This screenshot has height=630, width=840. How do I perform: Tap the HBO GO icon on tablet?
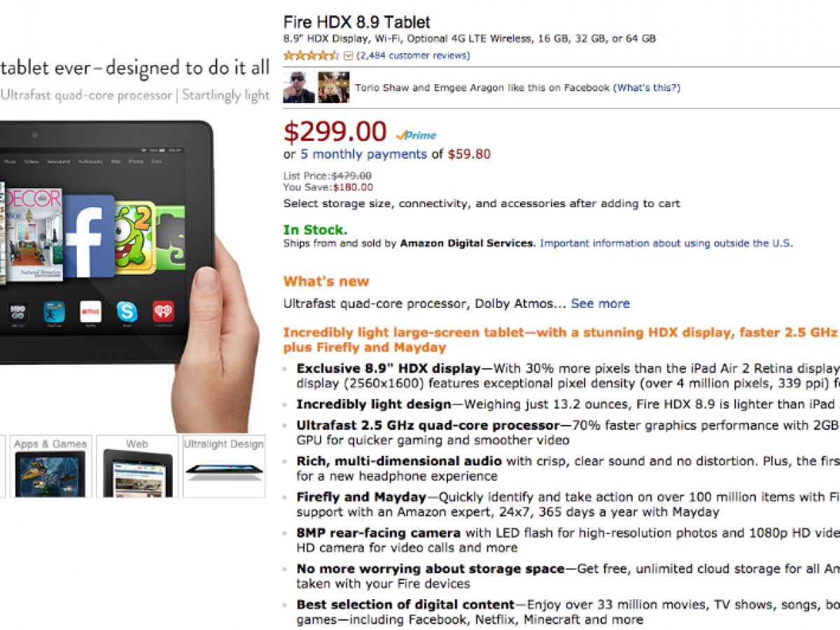click(x=17, y=311)
